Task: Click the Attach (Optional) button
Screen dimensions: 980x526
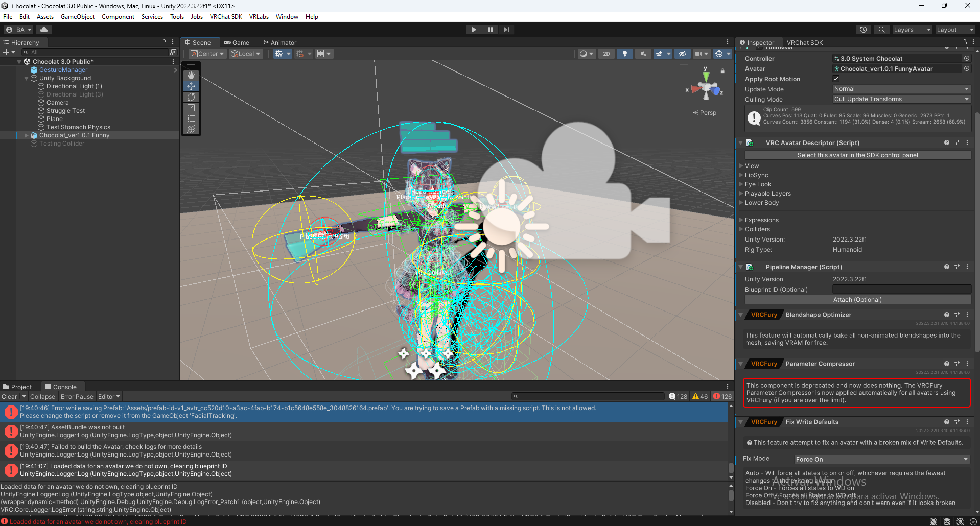Action: (x=857, y=300)
